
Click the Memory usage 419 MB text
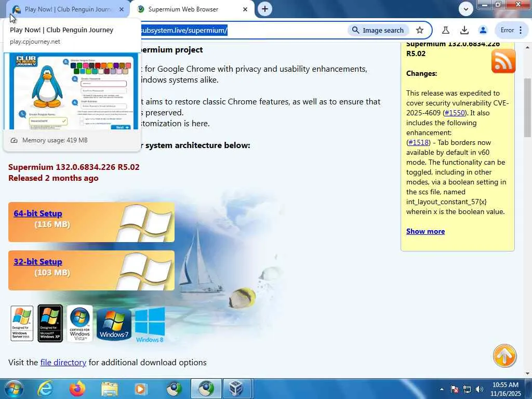pos(55,140)
